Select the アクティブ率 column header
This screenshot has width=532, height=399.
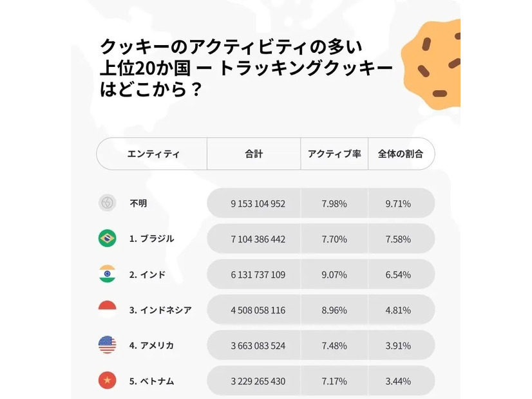point(334,154)
